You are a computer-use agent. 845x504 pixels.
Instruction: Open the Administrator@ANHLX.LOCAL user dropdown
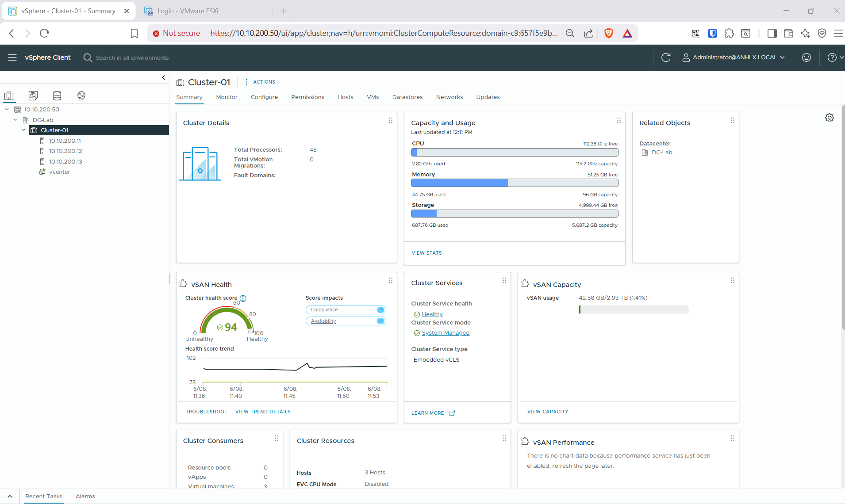(734, 57)
